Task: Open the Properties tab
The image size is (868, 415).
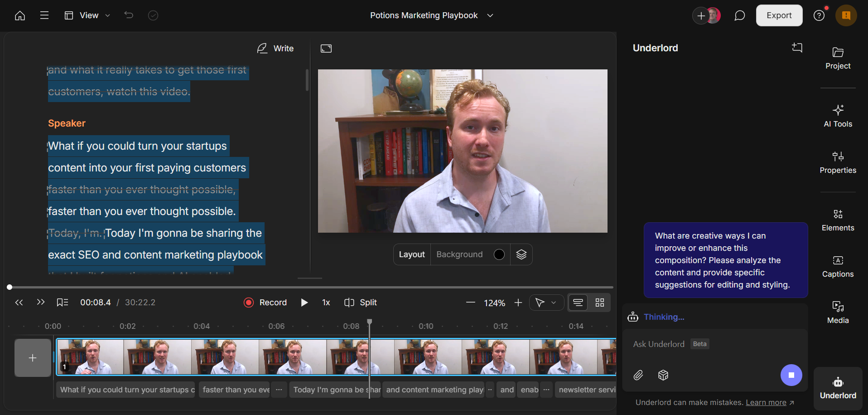Action: click(838, 163)
